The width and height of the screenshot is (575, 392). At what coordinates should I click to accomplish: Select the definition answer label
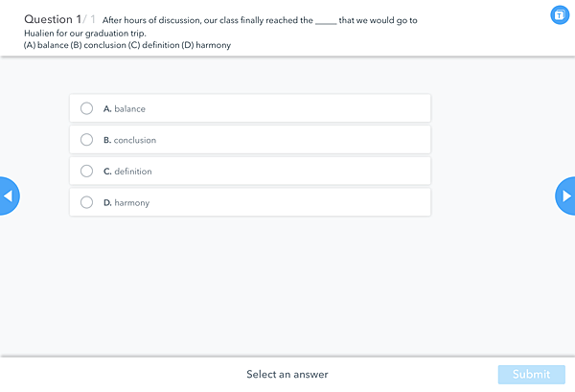[x=133, y=172]
